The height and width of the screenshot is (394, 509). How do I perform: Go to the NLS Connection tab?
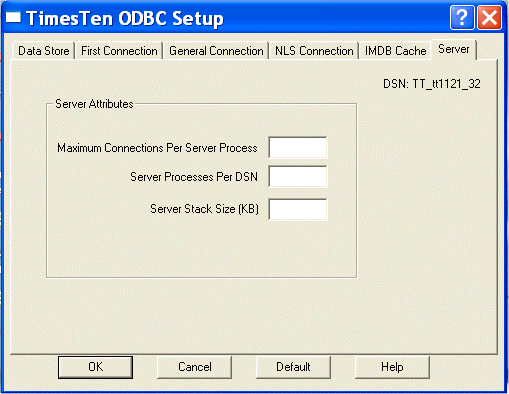click(x=314, y=51)
